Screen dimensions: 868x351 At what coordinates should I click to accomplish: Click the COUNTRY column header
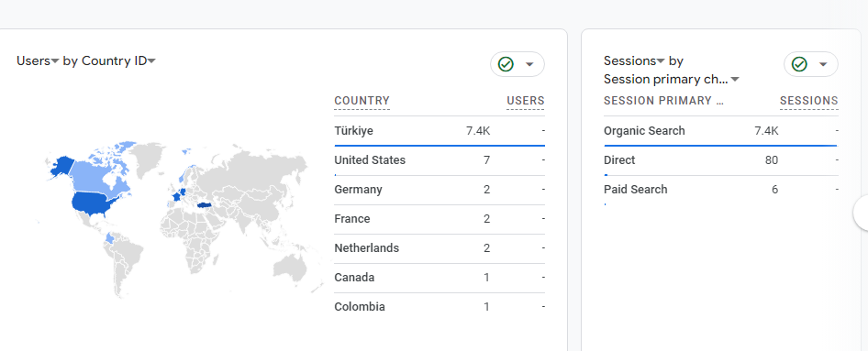click(x=362, y=101)
